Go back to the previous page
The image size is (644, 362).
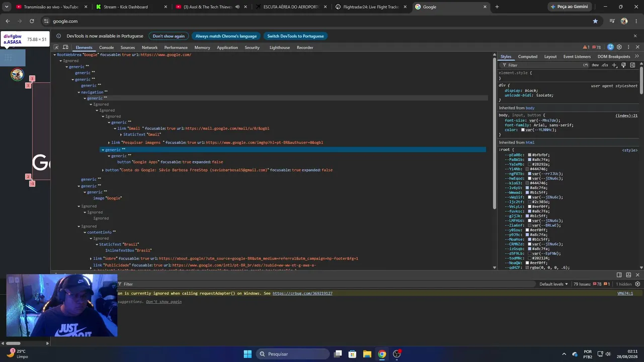[8, 21]
